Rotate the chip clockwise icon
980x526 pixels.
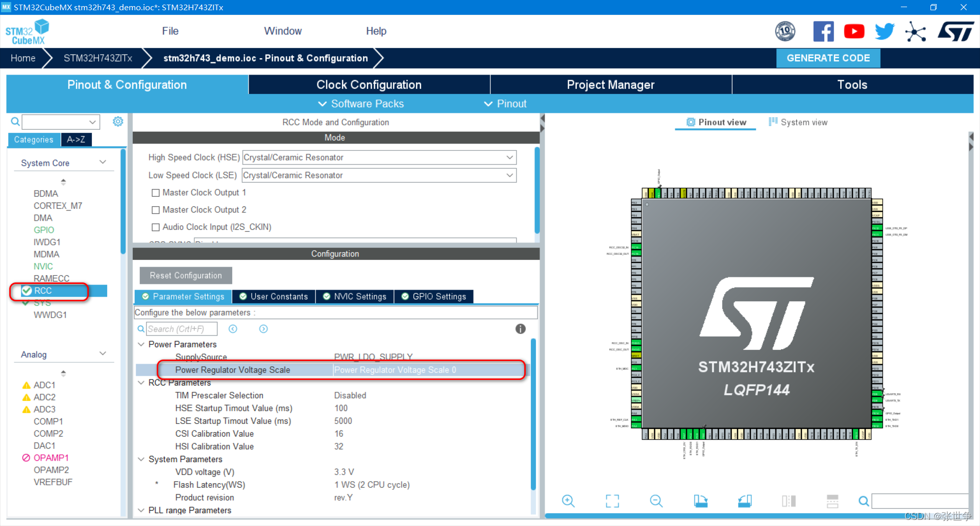click(x=700, y=501)
